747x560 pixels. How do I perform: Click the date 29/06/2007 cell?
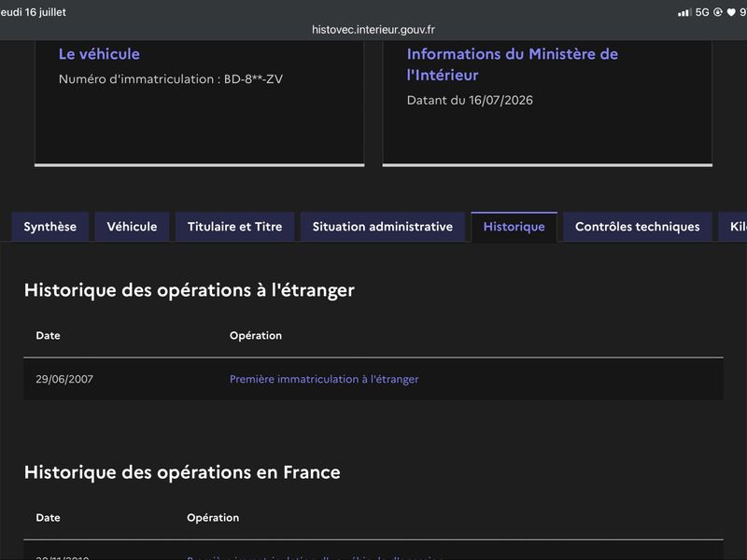(x=64, y=379)
